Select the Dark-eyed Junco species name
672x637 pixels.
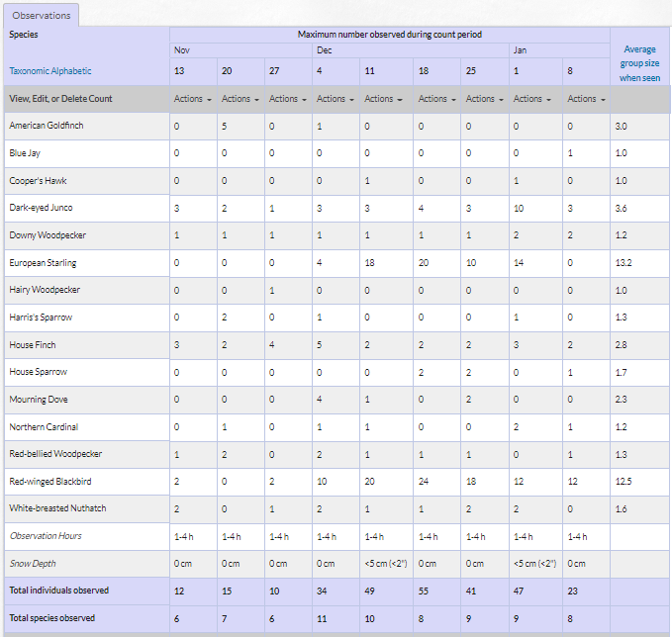click(x=41, y=208)
